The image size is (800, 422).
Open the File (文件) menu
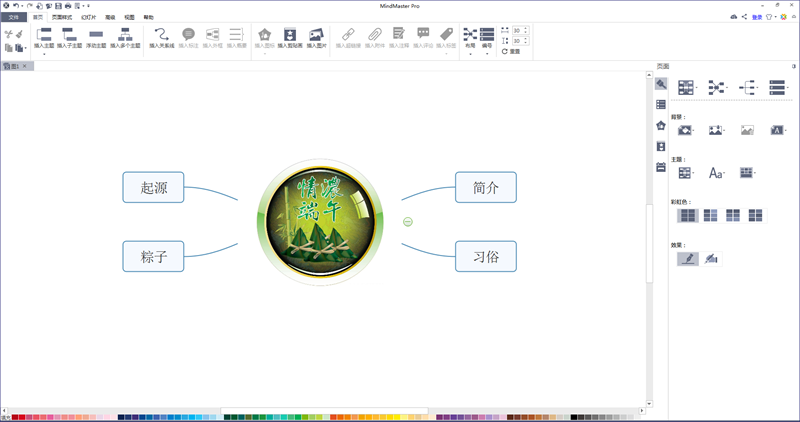point(14,17)
